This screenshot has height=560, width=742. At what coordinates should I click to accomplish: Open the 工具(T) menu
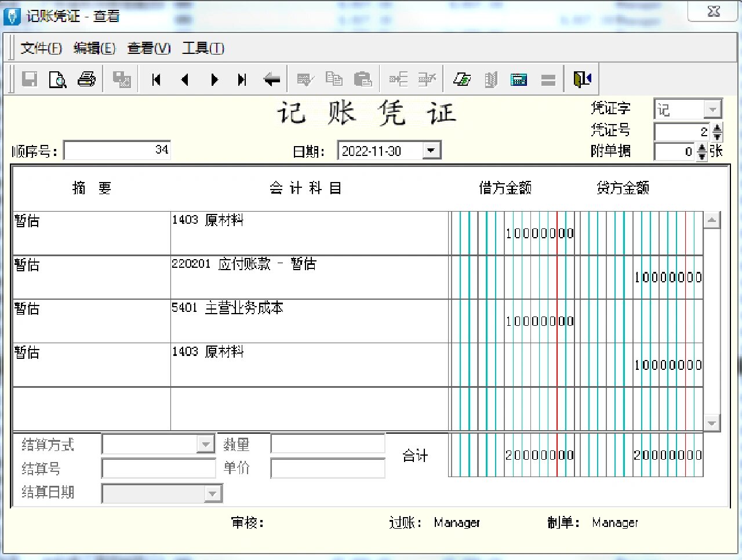click(x=203, y=48)
